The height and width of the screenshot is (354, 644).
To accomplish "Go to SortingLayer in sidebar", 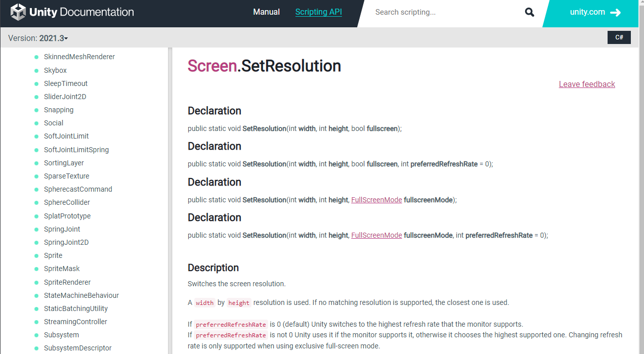I will coord(64,163).
